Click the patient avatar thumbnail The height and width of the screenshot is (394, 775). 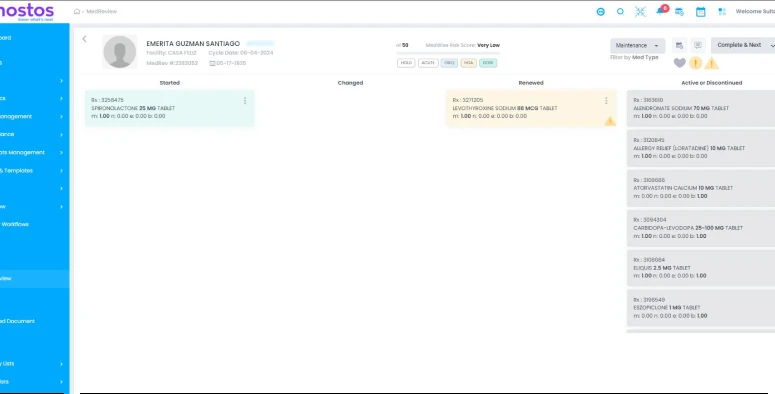[x=120, y=52]
